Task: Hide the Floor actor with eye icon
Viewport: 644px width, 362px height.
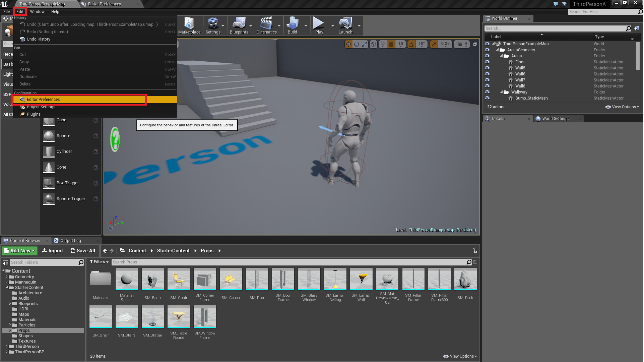Action: click(x=487, y=62)
